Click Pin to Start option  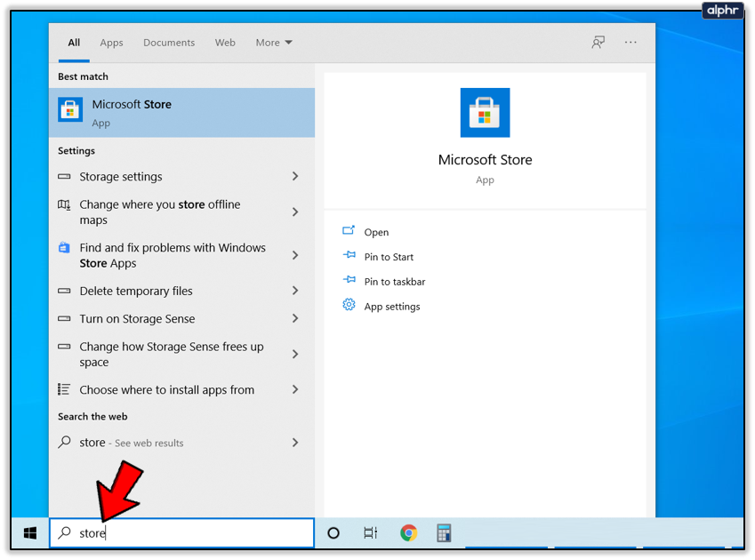coord(389,257)
